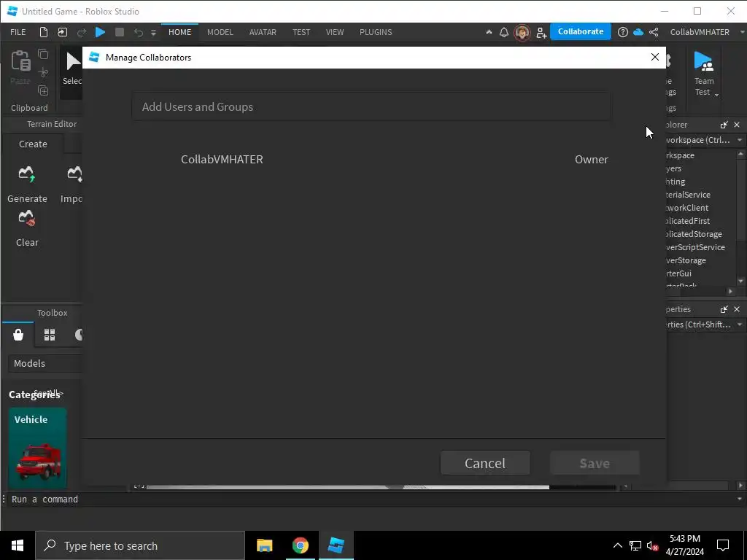Select ServerScriptService in Explorer
Viewport: 747px width, 560px height.
pyautogui.click(x=695, y=247)
